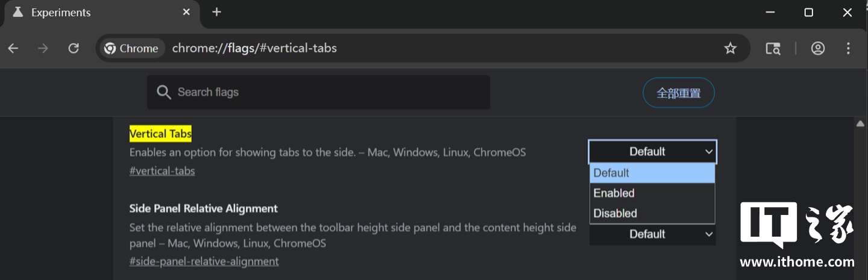This screenshot has width=868, height=280.
Task: Focus the Search flags input field
Action: [325, 92]
